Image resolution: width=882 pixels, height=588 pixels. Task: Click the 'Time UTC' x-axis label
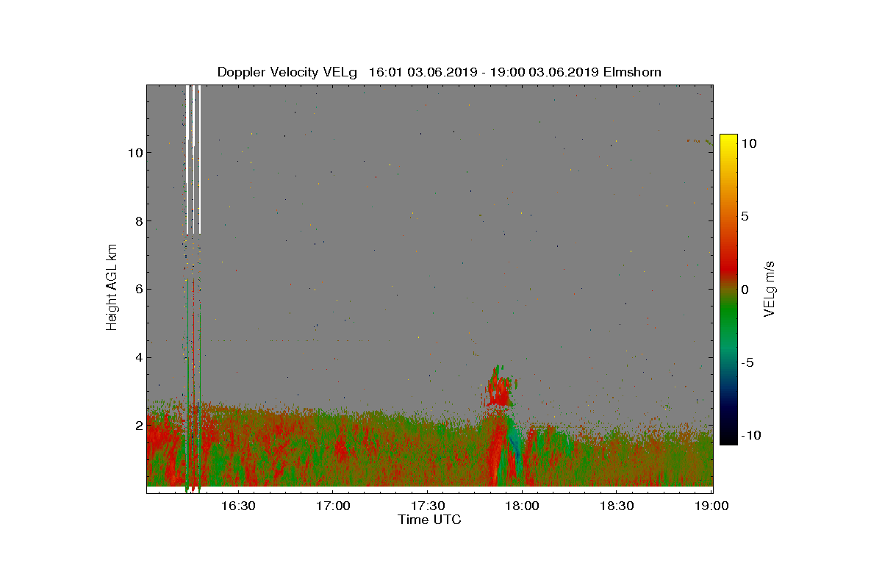(429, 520)
